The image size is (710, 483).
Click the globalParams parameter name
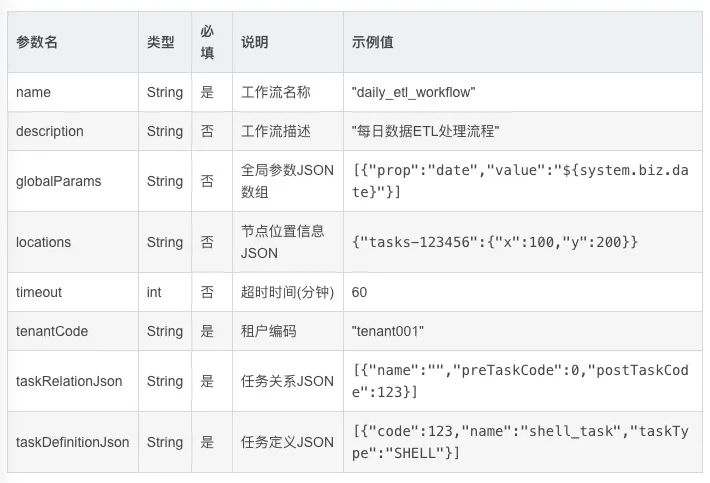pyautogui.click(x=58, y=181)
